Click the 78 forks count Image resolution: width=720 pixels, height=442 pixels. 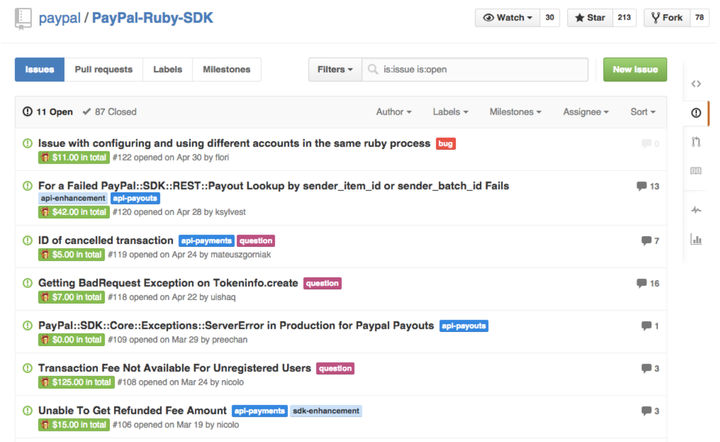(699, 17)
